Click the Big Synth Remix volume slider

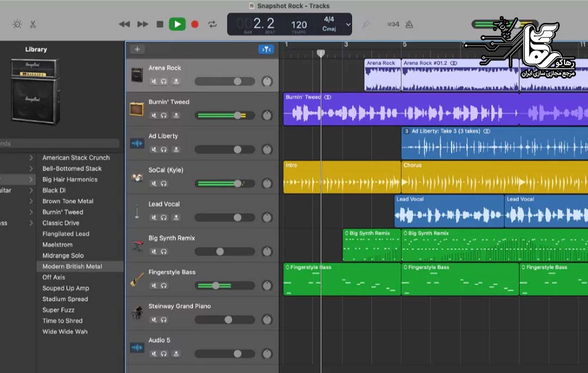coord(220,252)
